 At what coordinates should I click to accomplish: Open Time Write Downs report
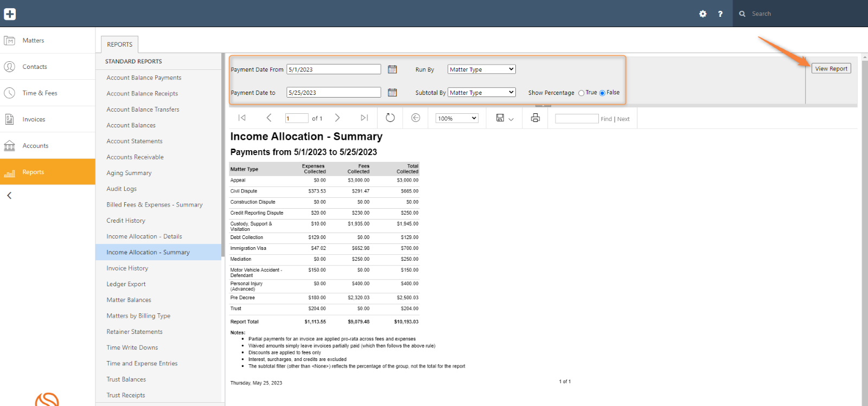point(132,347)
